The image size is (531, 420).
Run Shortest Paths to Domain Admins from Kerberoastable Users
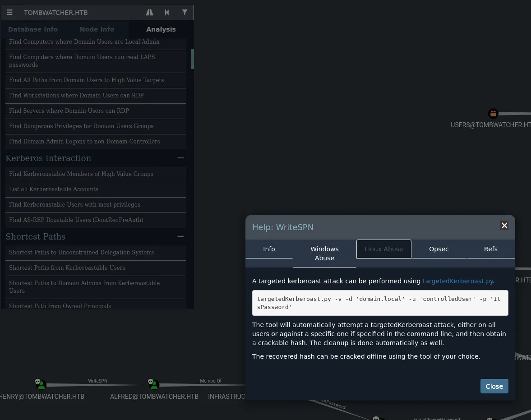click(96, 287)
